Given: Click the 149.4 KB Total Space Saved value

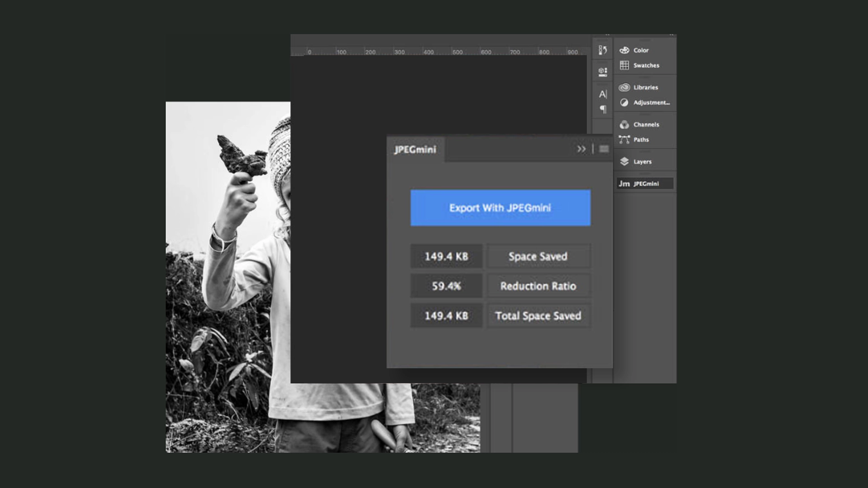Looking at the screenshot, I should [x=446, y=316].
